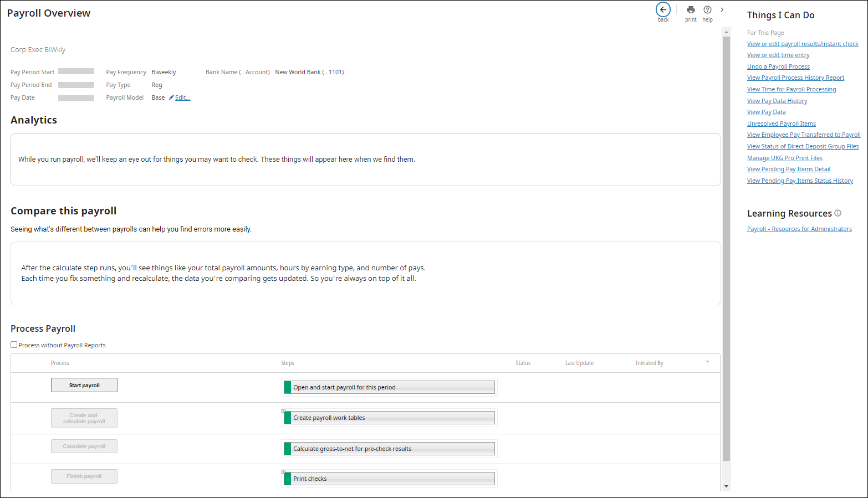Open View Pending Pay Items Status History
The height and width of the screenshot is (498, 868).
(x=800, y=181)
